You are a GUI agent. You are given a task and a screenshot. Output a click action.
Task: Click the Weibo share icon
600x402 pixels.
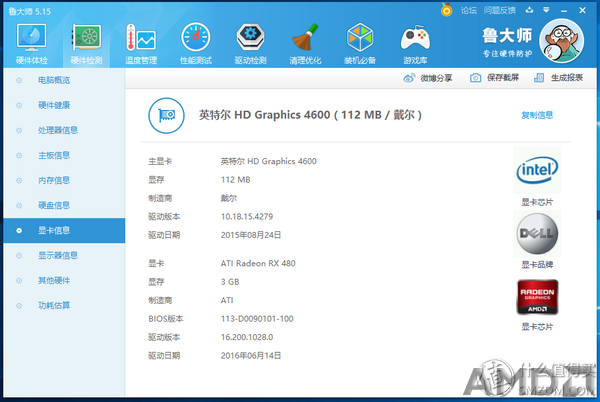pyautogui.click(x=409, y=78)
